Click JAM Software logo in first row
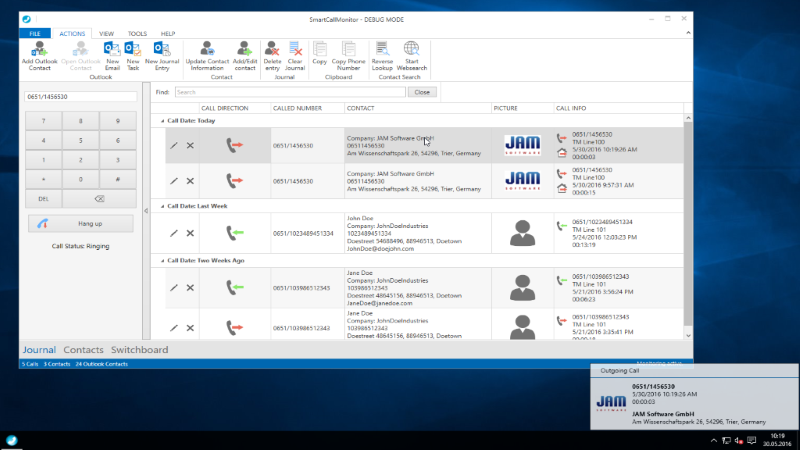 522,145
